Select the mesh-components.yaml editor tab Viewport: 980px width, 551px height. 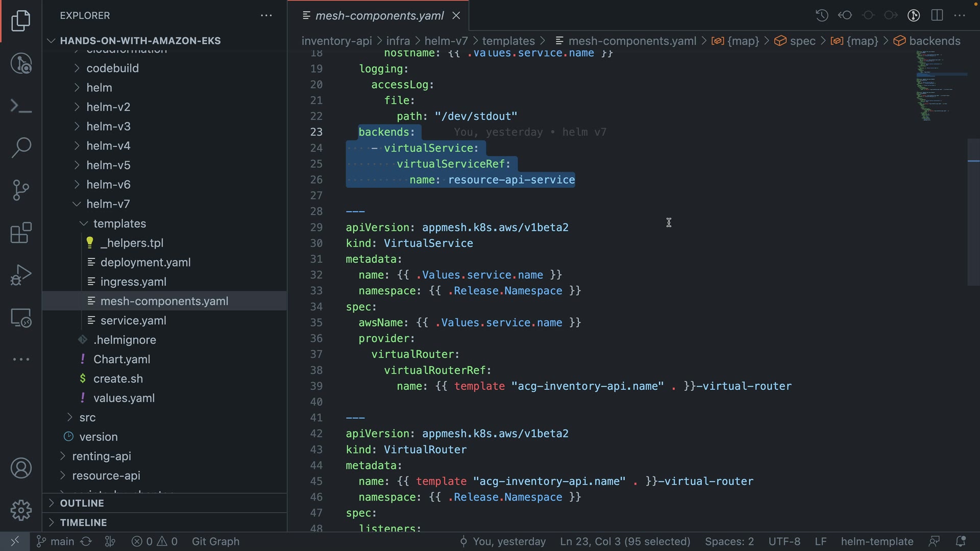click(379, 16)
